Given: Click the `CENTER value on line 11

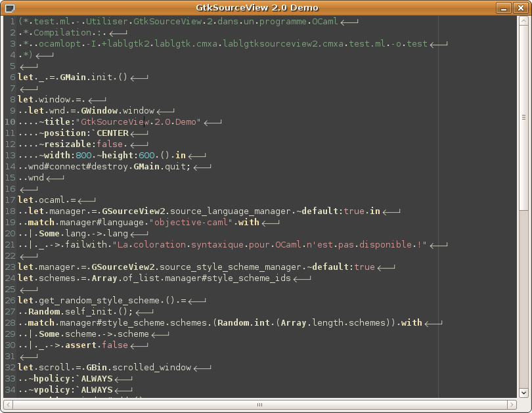Looking at the screenshot, I should tap(109, 133).
